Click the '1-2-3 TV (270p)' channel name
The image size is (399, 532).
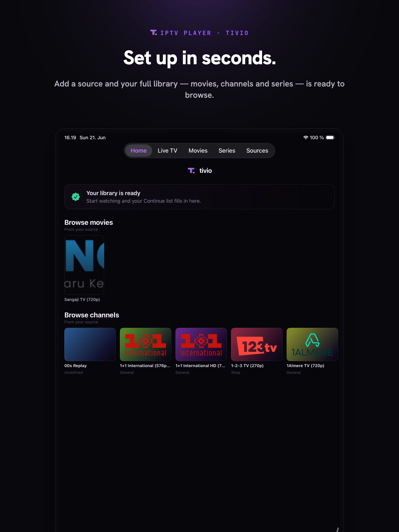(247, 366)
